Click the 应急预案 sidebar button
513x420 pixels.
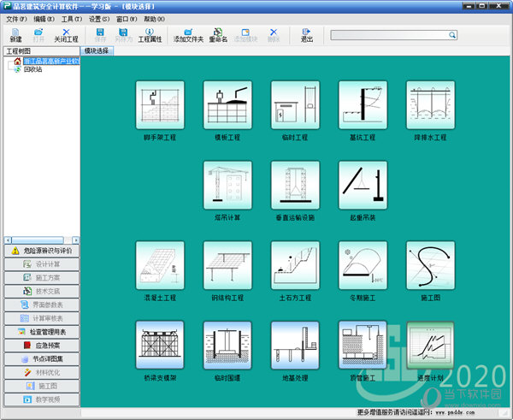[x=42, y=346]
